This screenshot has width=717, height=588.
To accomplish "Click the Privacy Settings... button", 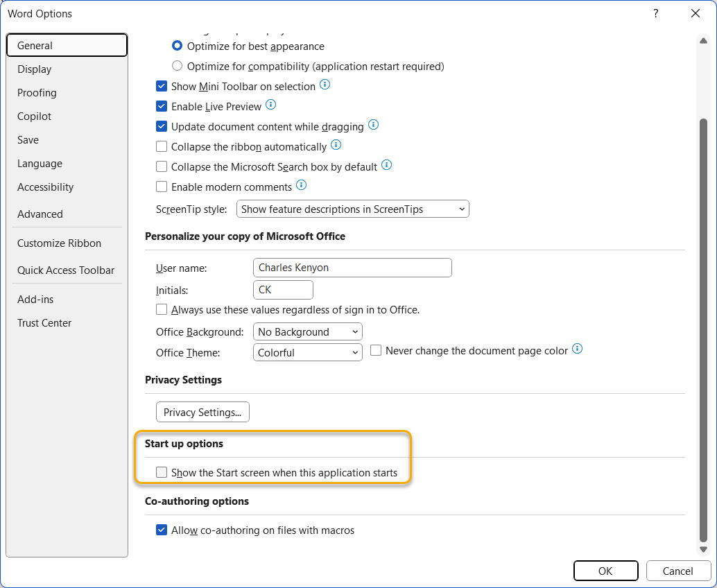I will 202,412.
